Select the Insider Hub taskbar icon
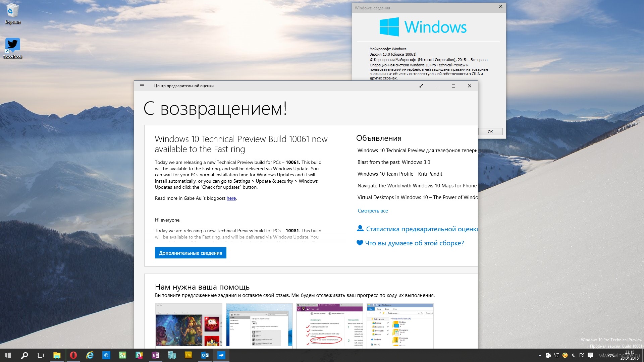Image resolution: width=644 pixels, height=362 pixels. (221, 355)
